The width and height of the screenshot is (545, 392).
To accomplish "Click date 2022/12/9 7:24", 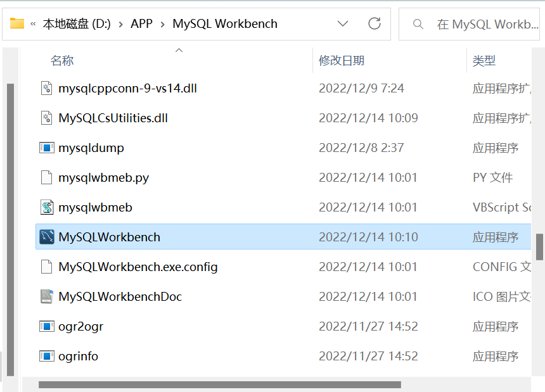I will 361,88.
